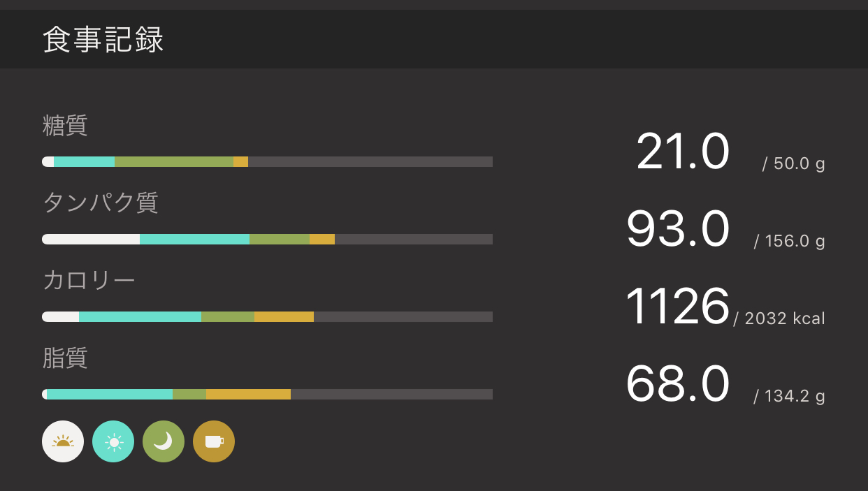Click yellow snack segment of カロリー bar
Screen dimensions: 868x491
point(284,317)
